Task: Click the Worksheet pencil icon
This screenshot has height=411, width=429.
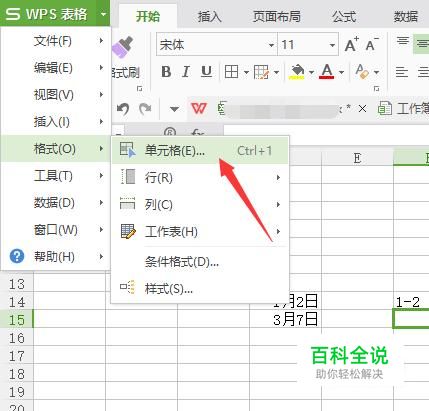Action: (x=128, y=231)
